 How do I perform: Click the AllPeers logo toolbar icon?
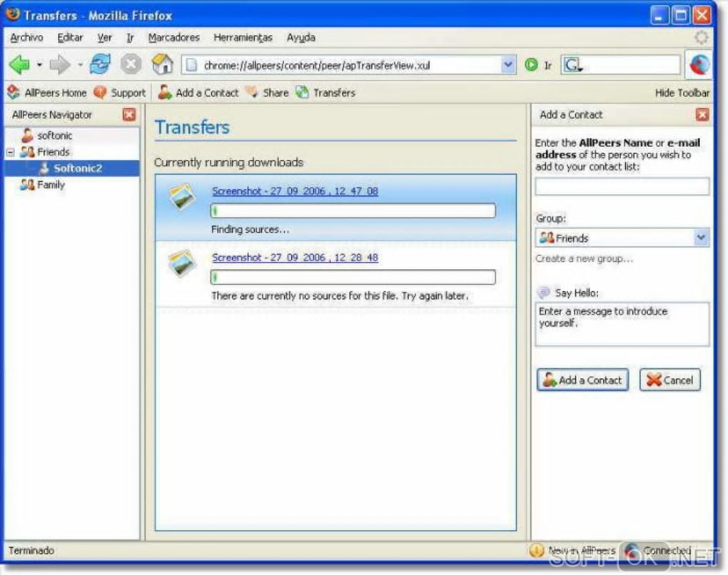click(699, 64)
